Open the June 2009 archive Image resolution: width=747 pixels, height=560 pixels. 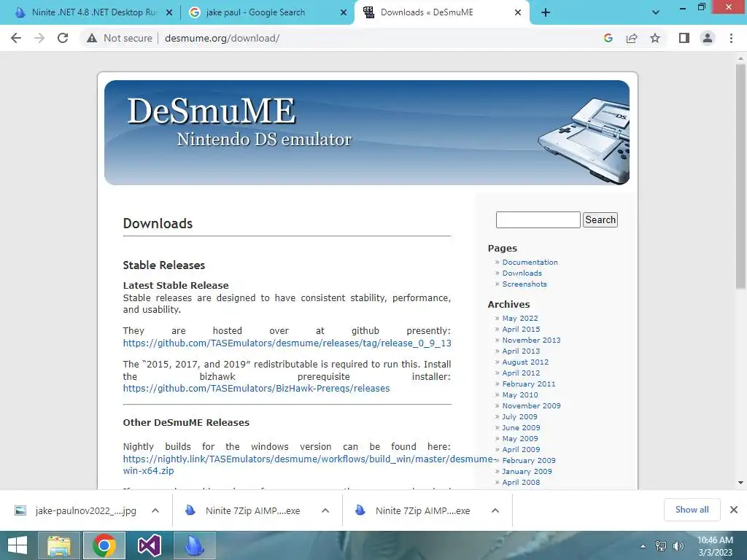click(521, 427)
